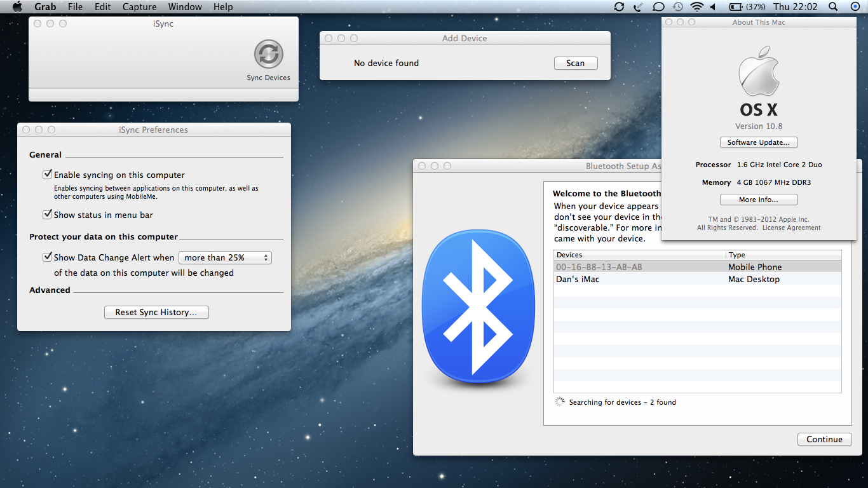Open Notification Center icon
This screenshot has width=868, height=488.
point(855,7)
